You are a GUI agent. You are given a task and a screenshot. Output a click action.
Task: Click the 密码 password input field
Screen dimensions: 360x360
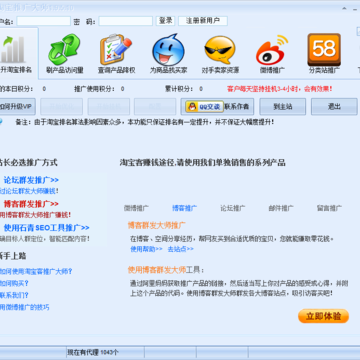[x=126, y=21]
